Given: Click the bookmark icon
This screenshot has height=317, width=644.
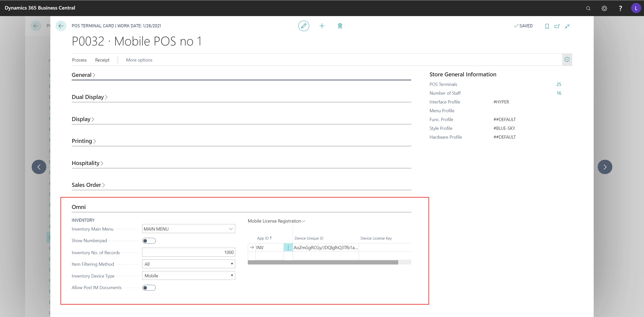Looking at the screenshot, I should 547,26.
